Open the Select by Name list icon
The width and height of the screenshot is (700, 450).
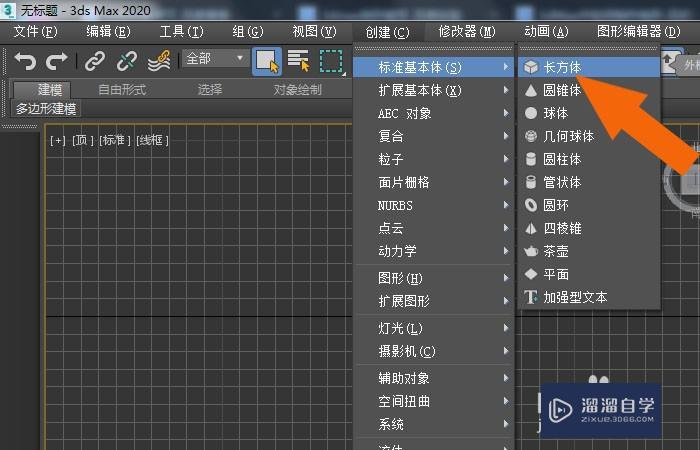point(299,61)
